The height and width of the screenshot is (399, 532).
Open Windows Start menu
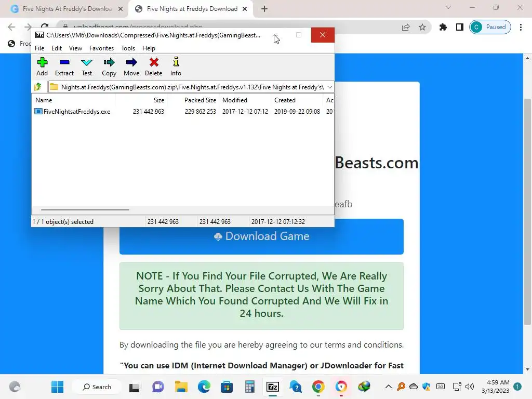pos(57,387)
